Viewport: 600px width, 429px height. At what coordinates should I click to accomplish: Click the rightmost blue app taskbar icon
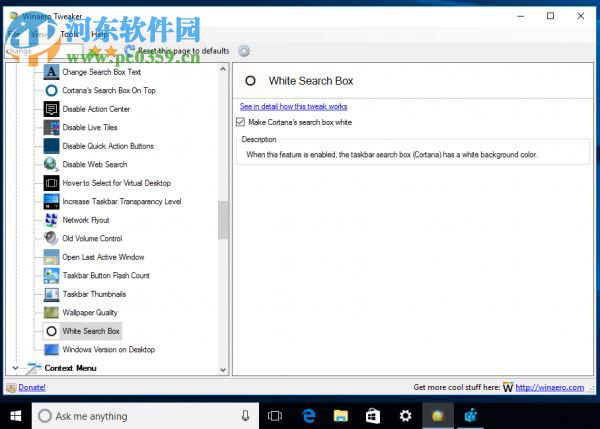point(471,416)
